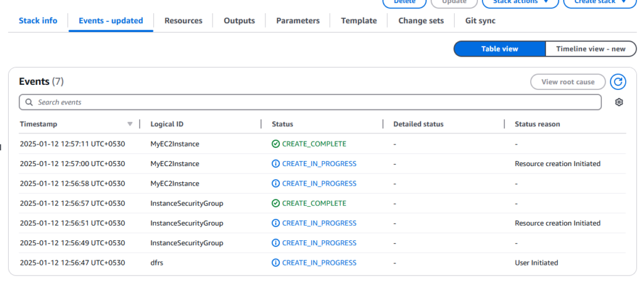Click info icon on dfrs CREATE_IN_PROGRESS row
Viewport: 644px width, 288px height.
pyautogui.click(x=275, y=263)
